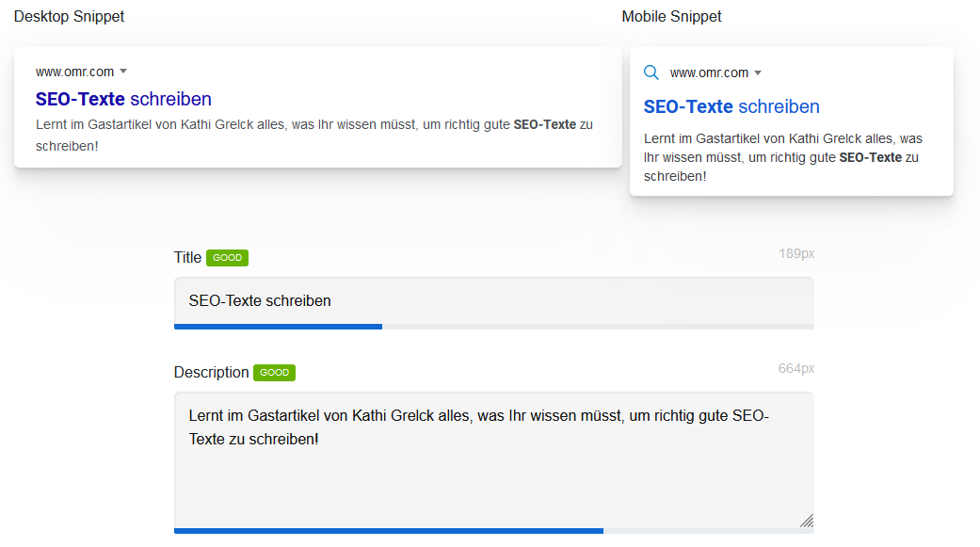Click the green GOOD badge next to Description
This screenshot has width=980, height=547.
pyautogui.click(x=273, y=373)
